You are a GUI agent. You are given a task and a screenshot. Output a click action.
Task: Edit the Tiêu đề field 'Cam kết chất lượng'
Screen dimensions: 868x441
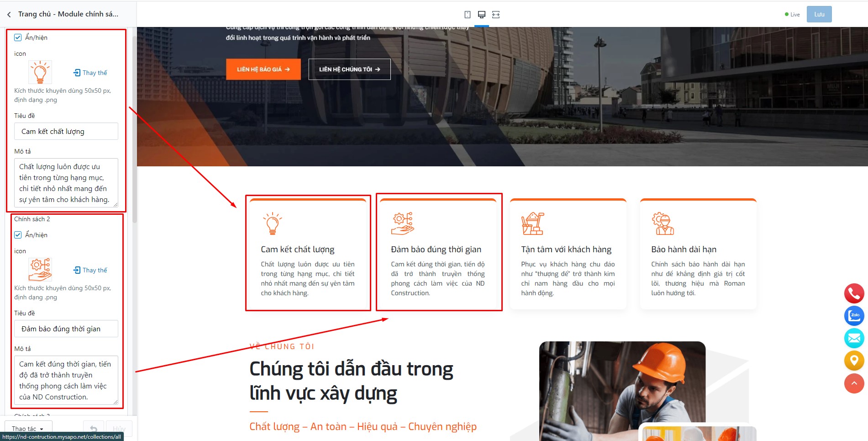pos(66,131)
